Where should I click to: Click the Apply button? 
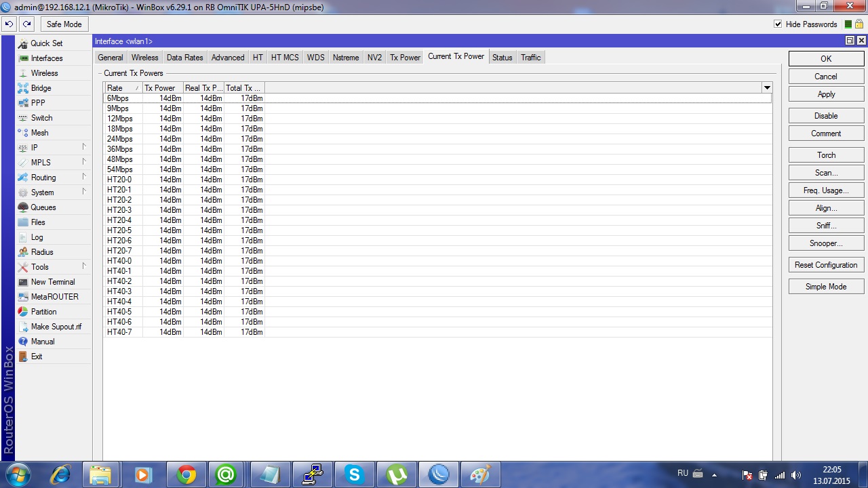pos(826,94)
